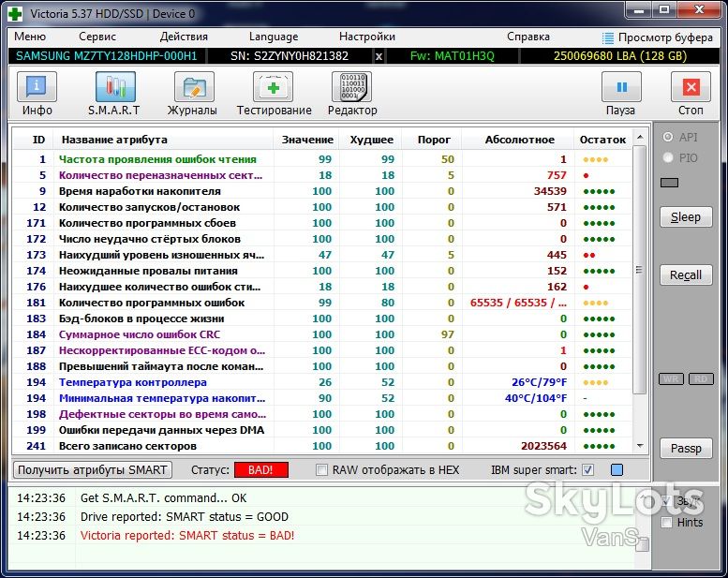Image resolution: width=728 pixels, height=578 pixels.
Task: Click the firmware label Fw: MAT01H3Q
Action: point(453,56)
